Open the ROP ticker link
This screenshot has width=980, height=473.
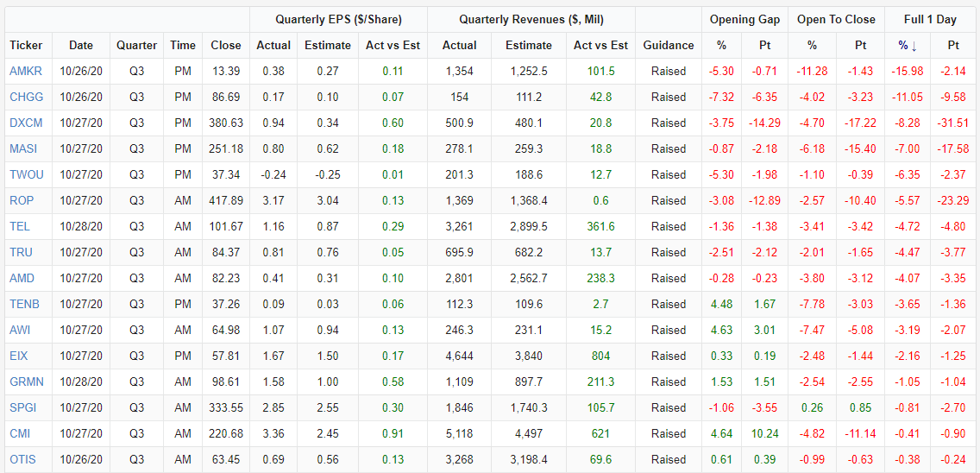pos(22,200)
